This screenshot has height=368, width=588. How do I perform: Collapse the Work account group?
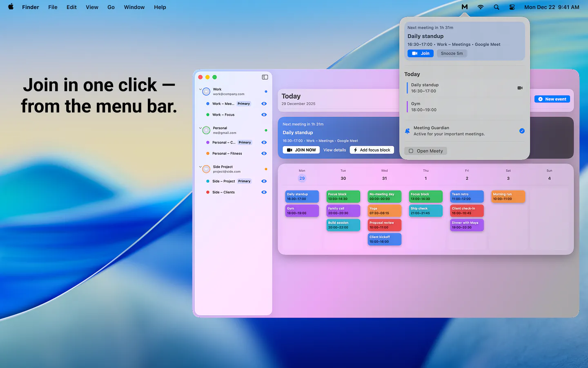[x=200, y=89]
